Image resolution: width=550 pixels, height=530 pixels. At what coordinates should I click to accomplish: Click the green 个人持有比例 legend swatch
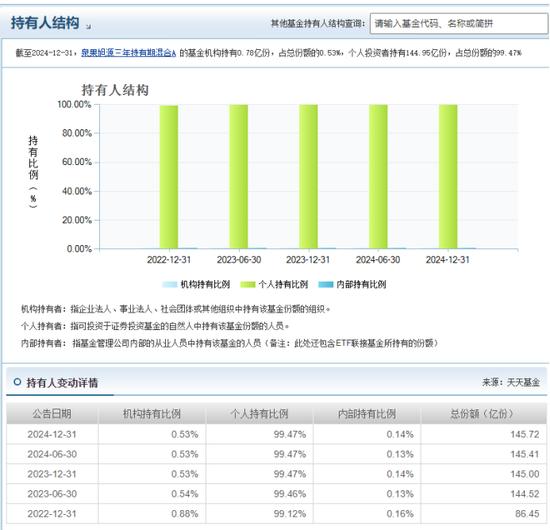tap(248, 284)
